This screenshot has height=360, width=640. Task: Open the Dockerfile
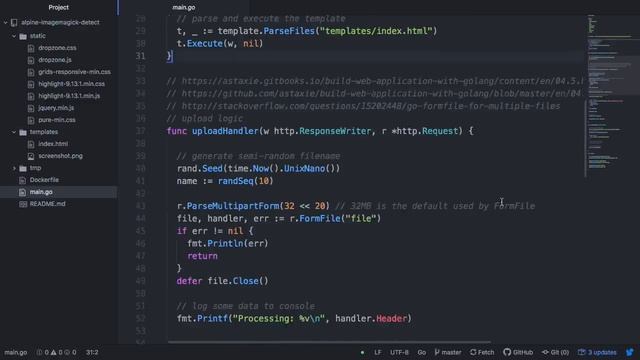pyautogui.click(x=44, y=180)
